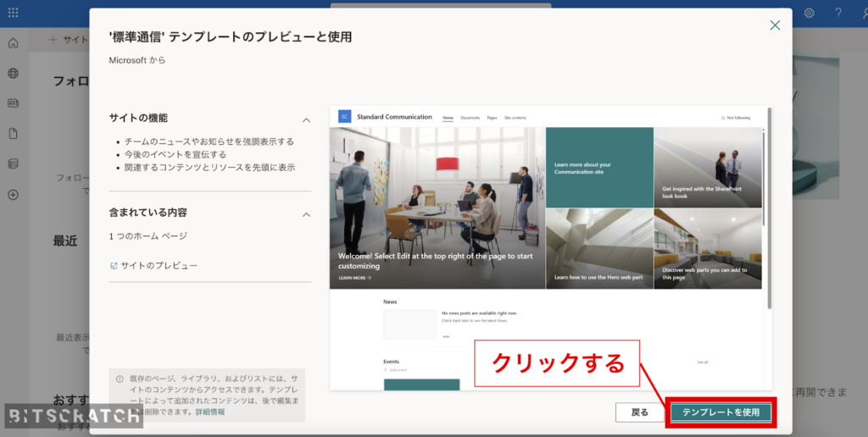
Task: Open the Help question mark icon
Action: tap(837, 13)
